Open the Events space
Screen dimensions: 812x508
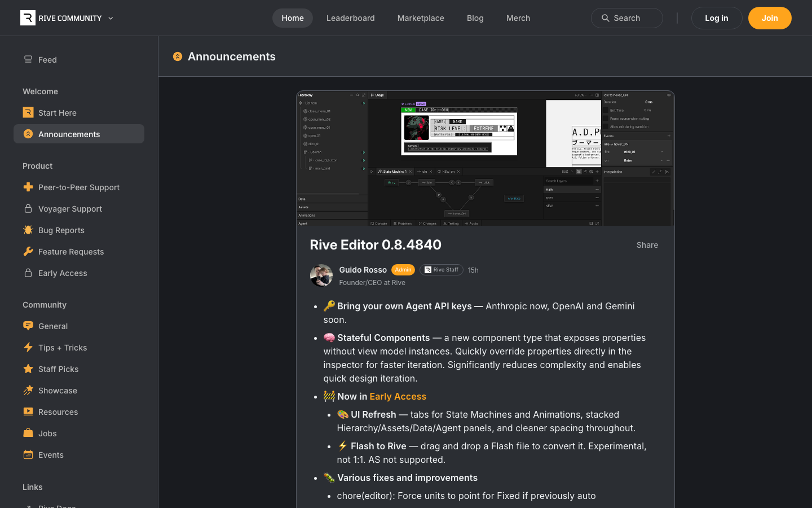79,454
